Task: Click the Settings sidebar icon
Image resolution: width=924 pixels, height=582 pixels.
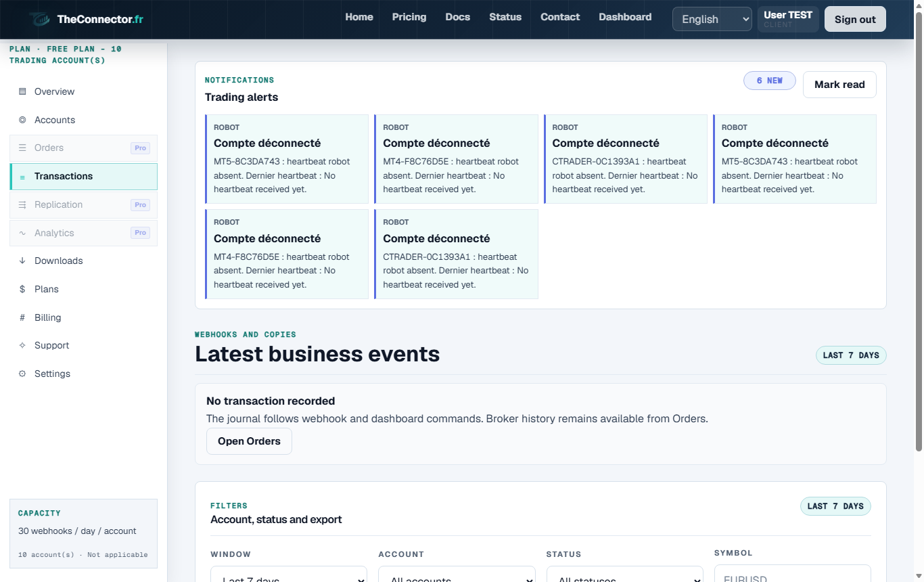Action: click(22, 374)
